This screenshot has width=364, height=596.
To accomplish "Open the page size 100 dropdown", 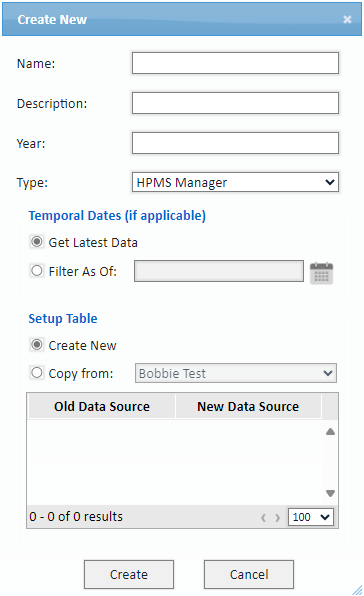I will tap(311, 517).
